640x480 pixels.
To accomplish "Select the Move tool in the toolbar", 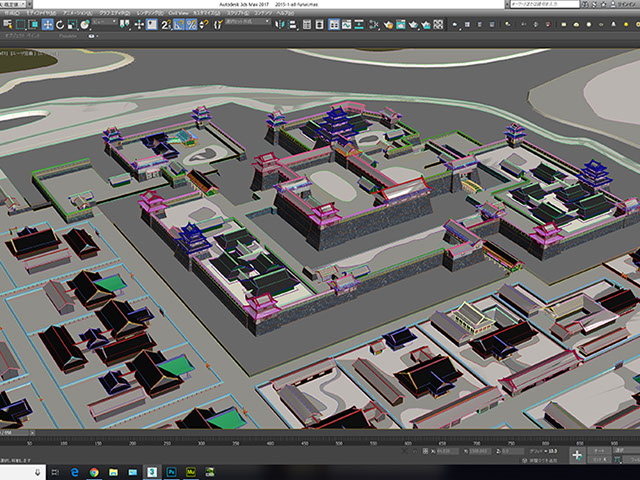I will pyautogui.click(x=48, y=23).
